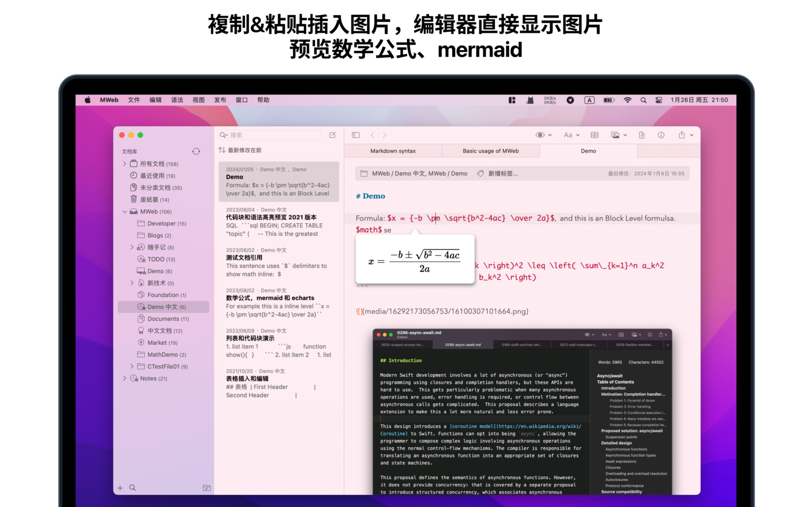Click the sidebar bottom search magnifier icon
812x507 pixels.
133,488
